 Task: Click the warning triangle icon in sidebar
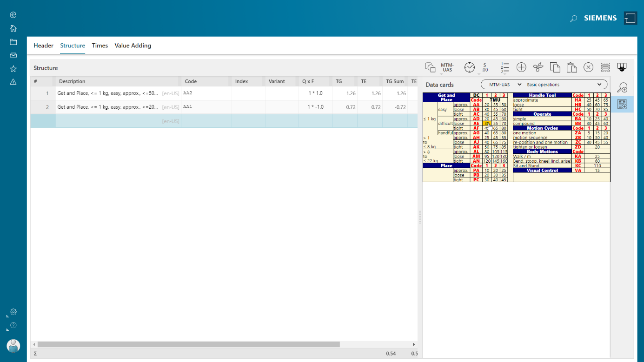point(13,82)
